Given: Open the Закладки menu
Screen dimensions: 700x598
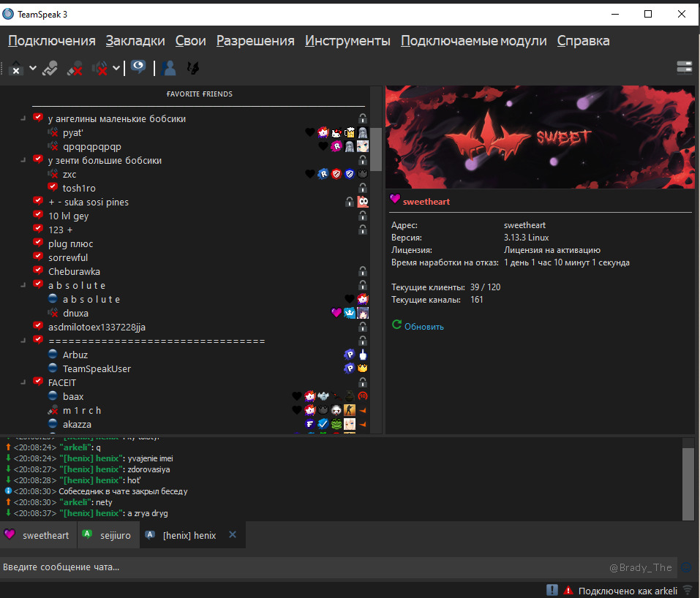Looking at the screenshot, I should click(135, 41).
